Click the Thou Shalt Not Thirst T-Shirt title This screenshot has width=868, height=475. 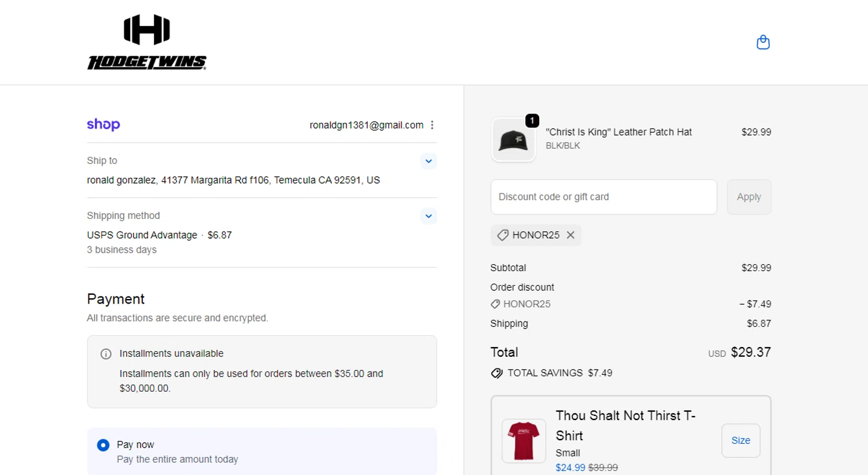pos(626,426)
